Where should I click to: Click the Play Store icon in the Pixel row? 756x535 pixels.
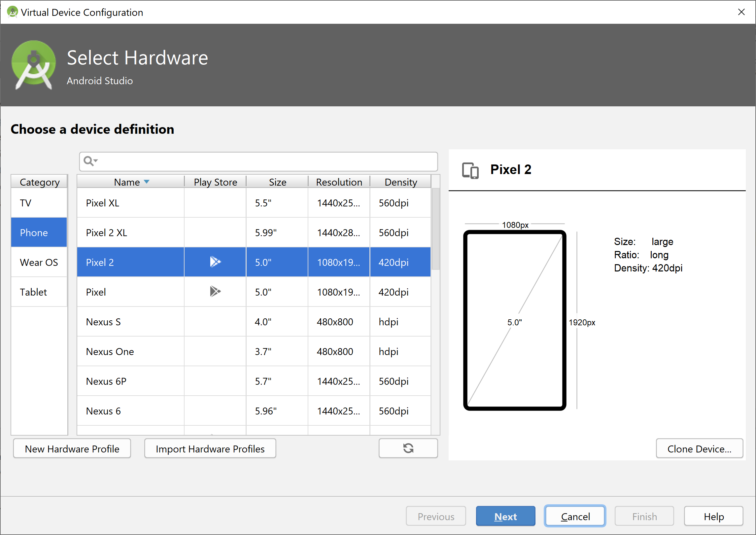click(x=215, y=292)
